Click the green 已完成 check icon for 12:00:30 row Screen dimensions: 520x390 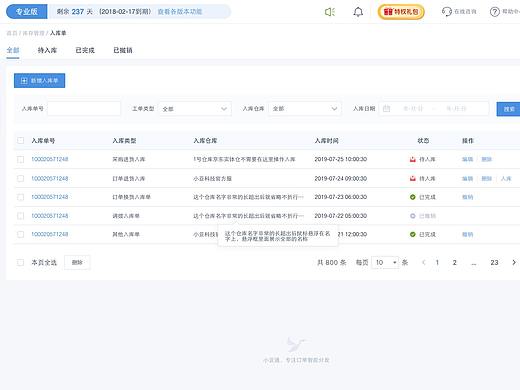tap(413, 234)
